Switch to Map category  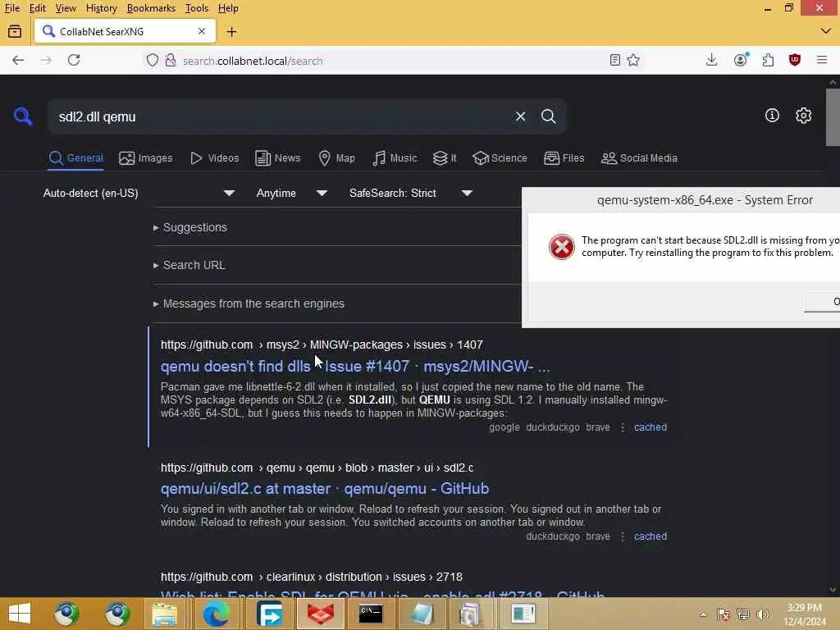pos(336,158)
